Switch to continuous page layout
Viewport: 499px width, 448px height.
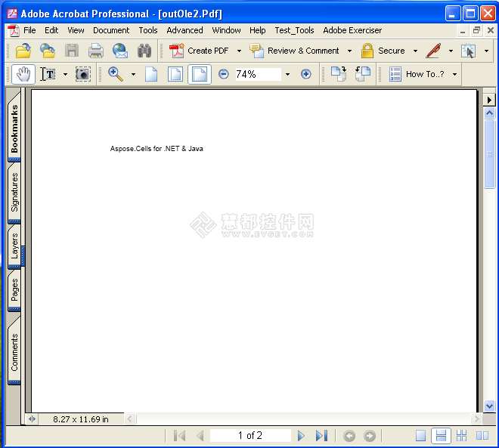[441, 436]
